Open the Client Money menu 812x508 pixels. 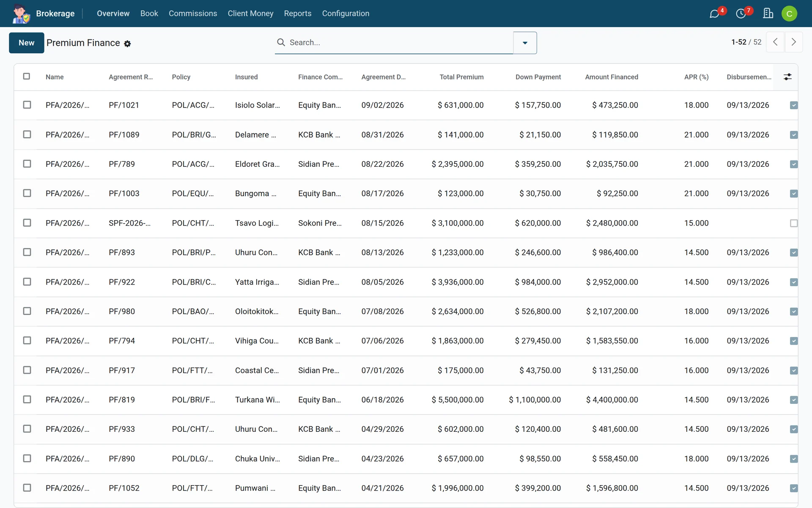[x=250, y=14]
